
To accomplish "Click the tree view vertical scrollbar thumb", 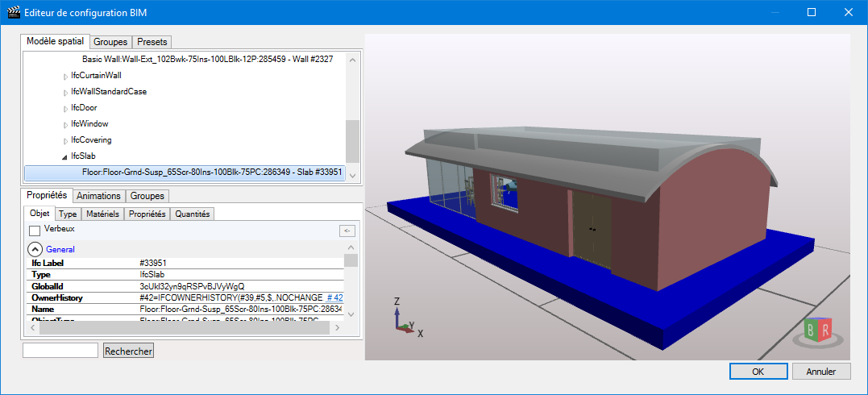I will pyautogui.click(x=352, y=141).
